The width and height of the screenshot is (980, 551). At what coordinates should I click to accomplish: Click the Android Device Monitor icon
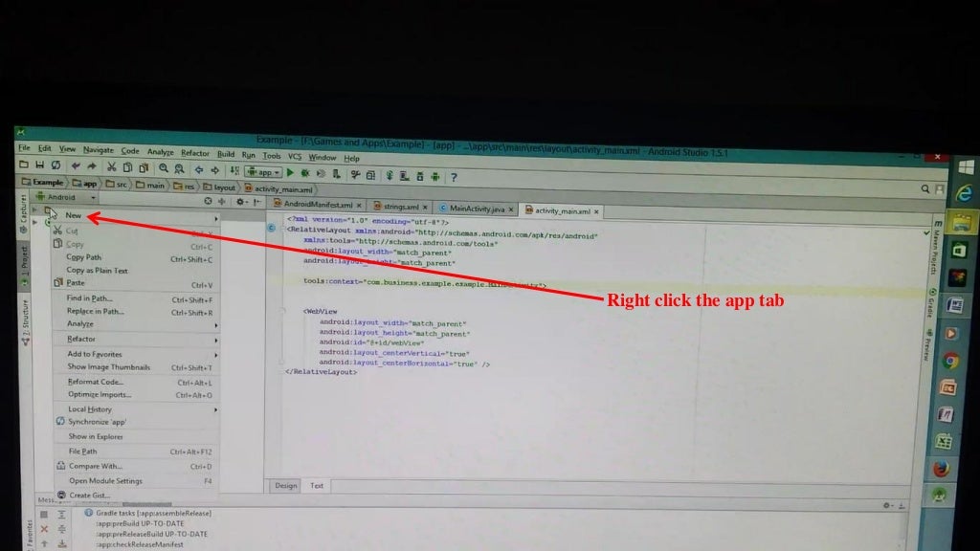pos(435,177)
